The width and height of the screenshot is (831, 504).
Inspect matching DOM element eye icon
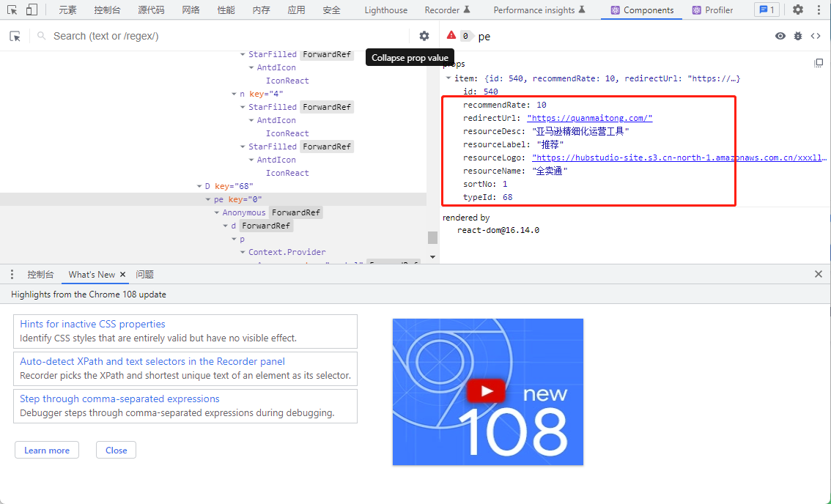pyautogui.click(x=780, y=36)
